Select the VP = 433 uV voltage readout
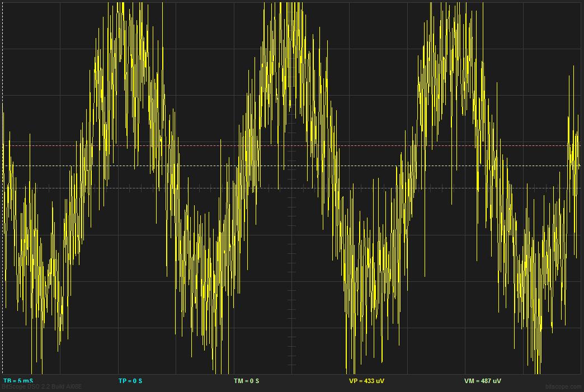 coord(366,381)
